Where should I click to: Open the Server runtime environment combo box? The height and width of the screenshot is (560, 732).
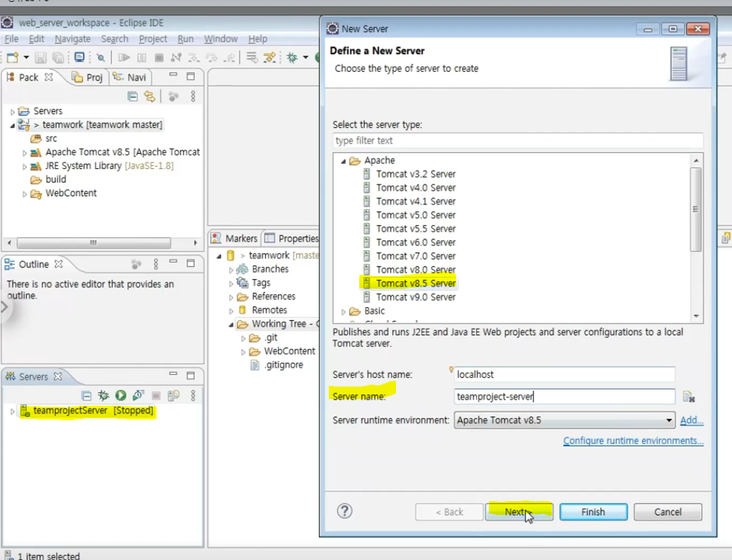[565, 420]
